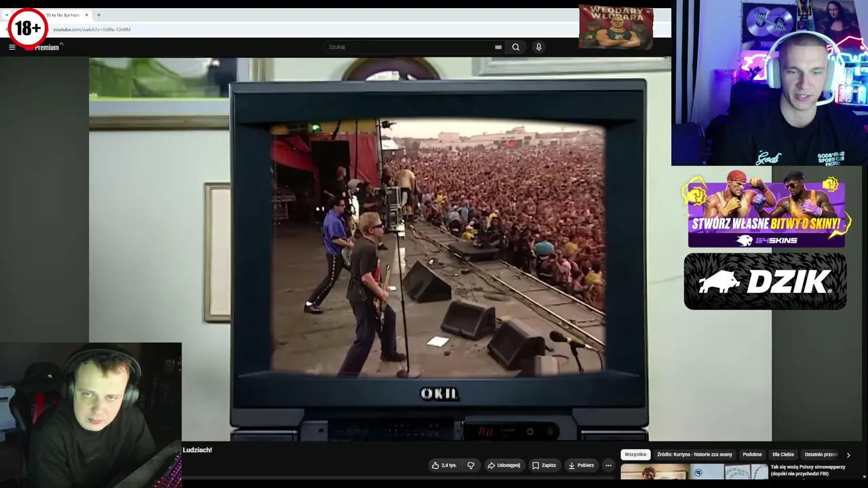The image size is (868, 488).
Task: Open more actions with the three-dot button
Action: point(608,466)
